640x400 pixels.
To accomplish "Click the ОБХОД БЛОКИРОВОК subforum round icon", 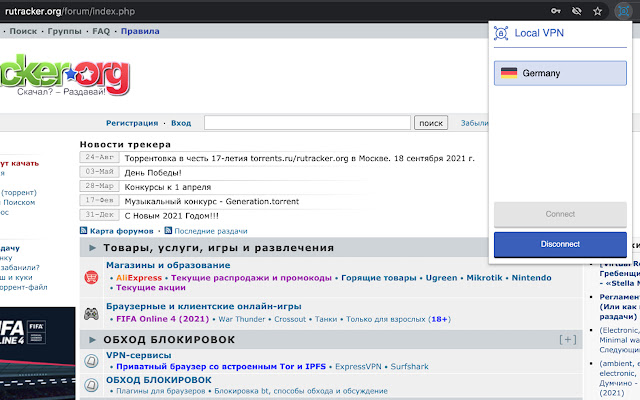I will pos(91,385).
